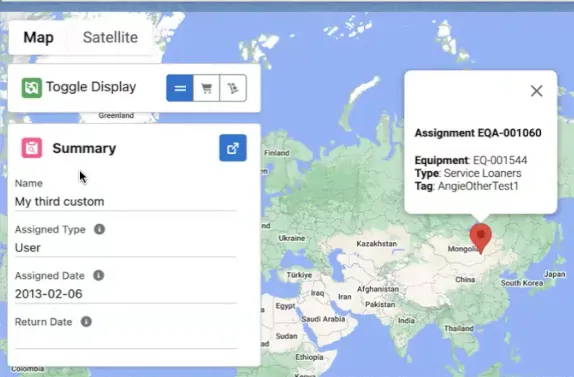The height and width of the screenshot is (377, 574).
Task: Click the China label on the map
Action: [465, 280]
